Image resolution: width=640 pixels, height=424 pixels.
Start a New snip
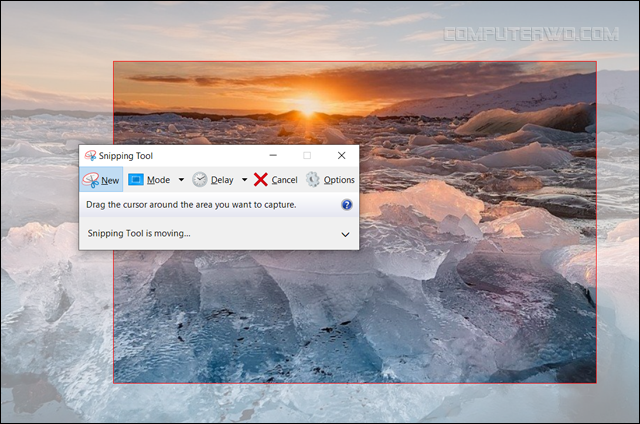[101, 180]
